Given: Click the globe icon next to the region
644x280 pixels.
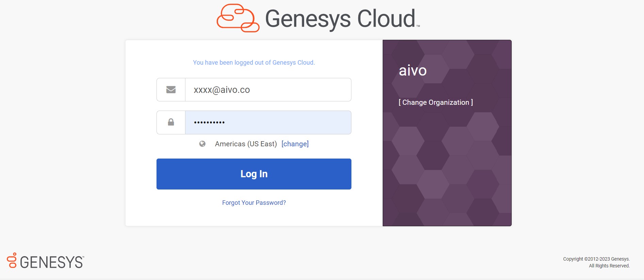Looking at the screenshot, I should (202, 144).
